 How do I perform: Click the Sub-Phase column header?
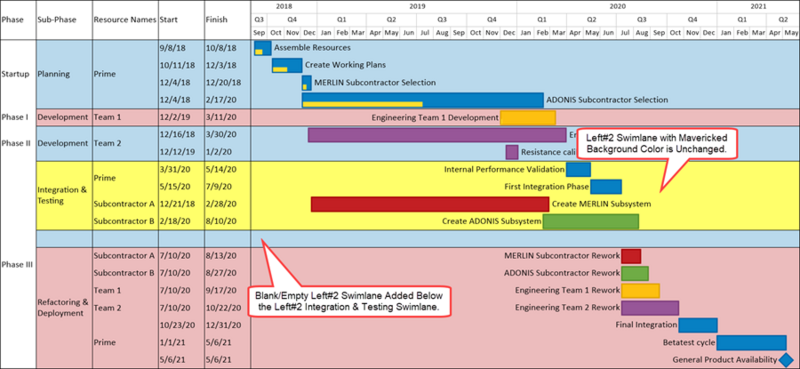tap(57, 20)
